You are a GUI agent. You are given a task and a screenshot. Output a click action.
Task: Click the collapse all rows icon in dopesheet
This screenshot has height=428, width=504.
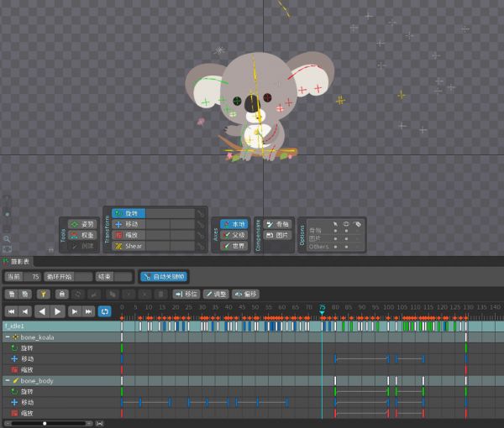tap(24, 294)
